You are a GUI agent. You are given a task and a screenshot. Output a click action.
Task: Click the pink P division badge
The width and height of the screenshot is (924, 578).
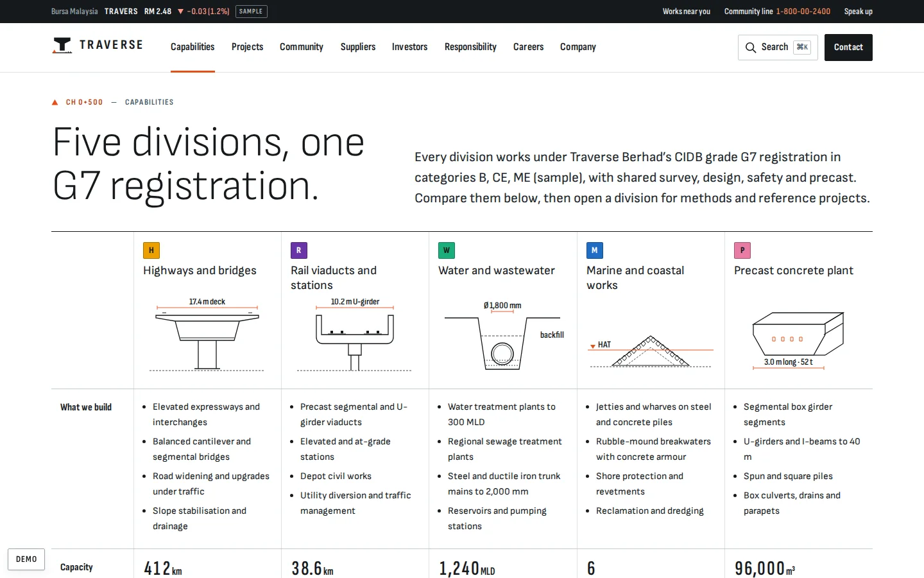coord(742,250)
